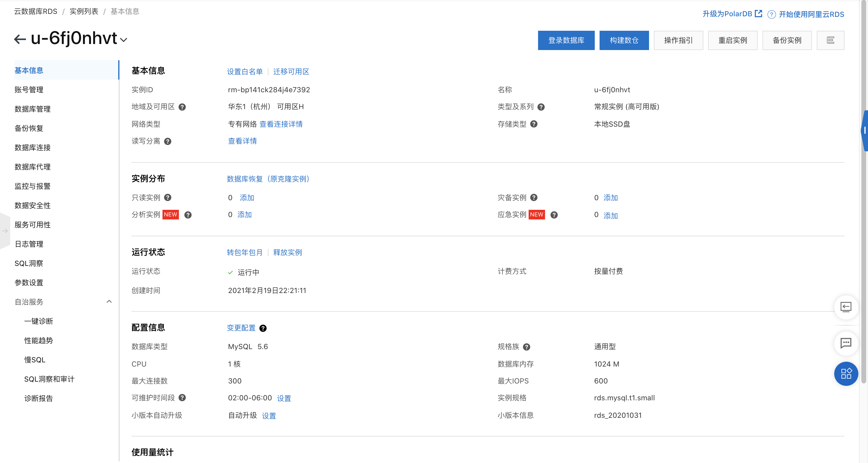Open 账号管理 in the sidebar
The width and height of the screenshot is (868, 463).
coord(29,90)
